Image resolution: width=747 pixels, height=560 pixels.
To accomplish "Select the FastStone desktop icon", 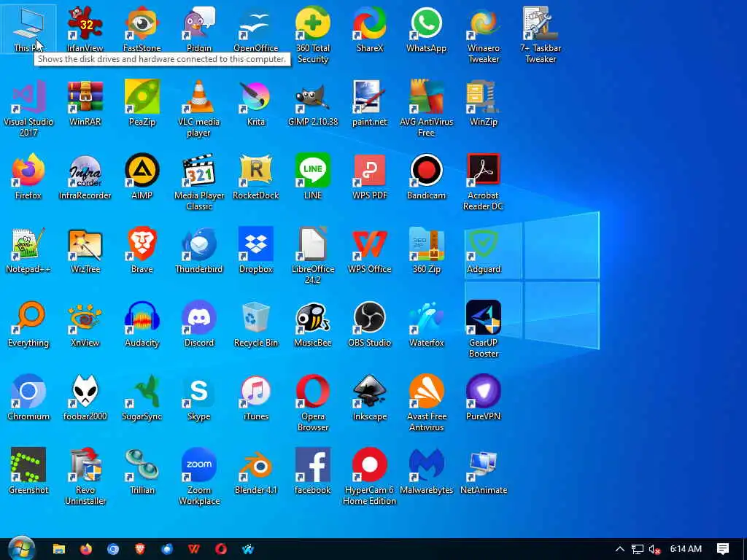I will click(x=142, y=23).
